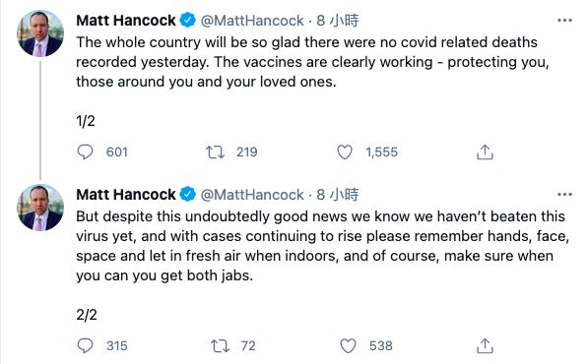Like the second tweet with 538 likes
Image resolution: width=588 pixels, height=364 pixels.
coord(348,345)
